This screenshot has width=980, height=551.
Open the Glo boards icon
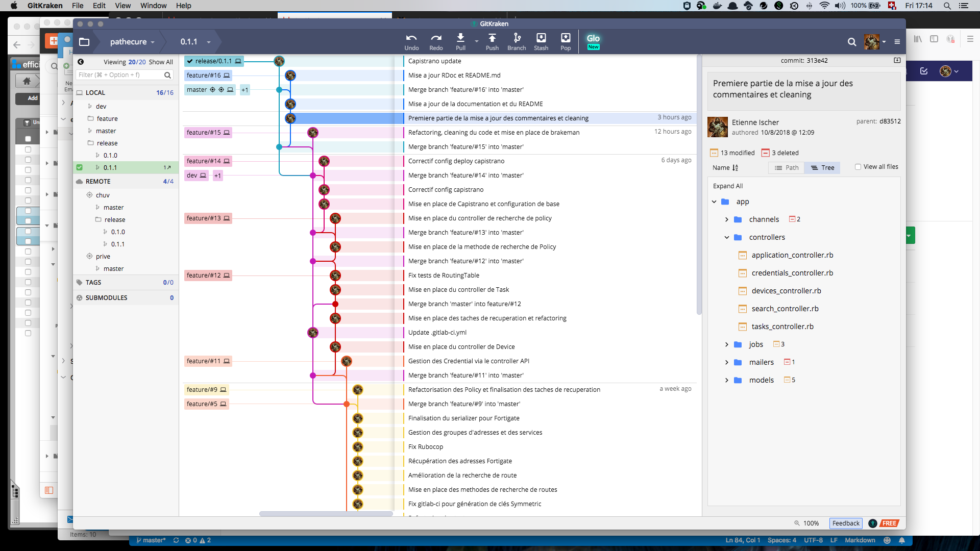[x=593, y=41]
